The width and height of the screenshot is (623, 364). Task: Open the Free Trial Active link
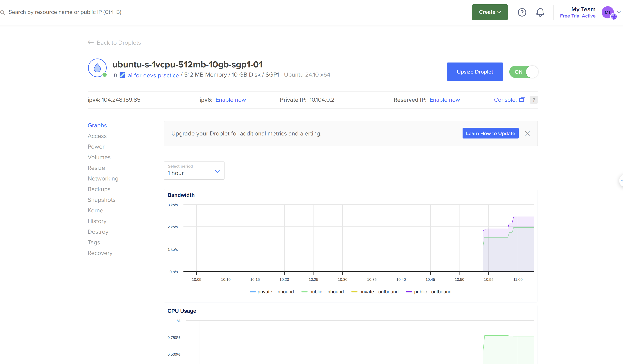tap(578, 16)
